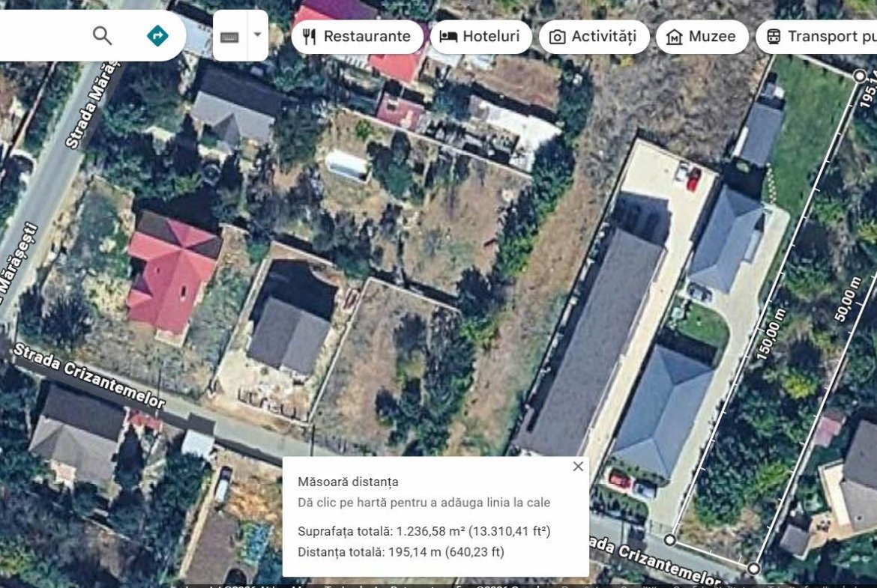Filter the map by Restaurante
877x588 pixels.
(x=357, y=37)
